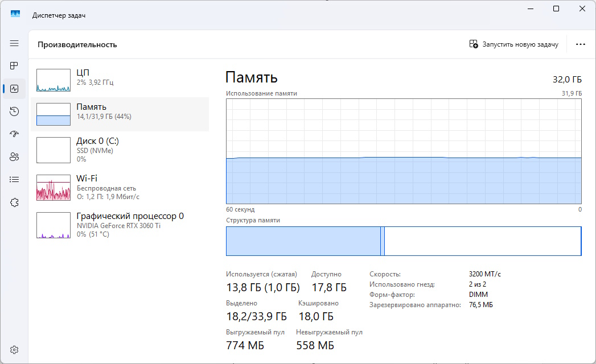Click the Task Manager app icon in title bar
The height and width of the screenshot is (364, 596).
point(15,14)
